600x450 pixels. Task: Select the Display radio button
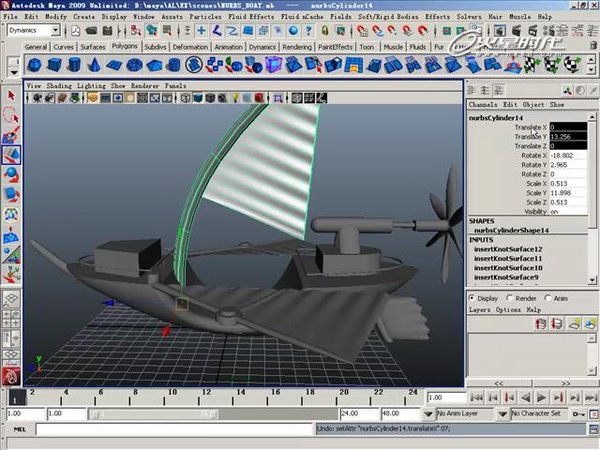coord(474,297)
